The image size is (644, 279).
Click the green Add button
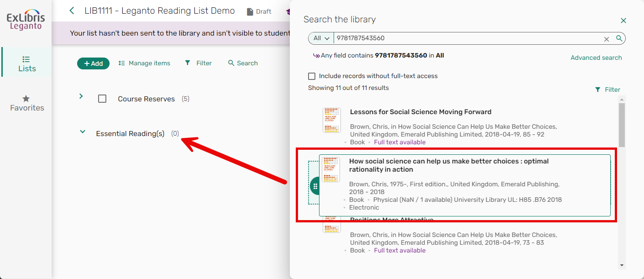[93, 63]
